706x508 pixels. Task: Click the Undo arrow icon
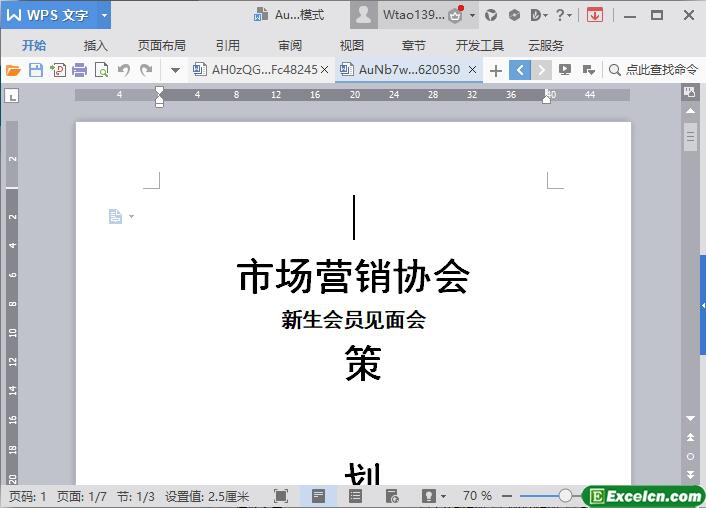124,70
